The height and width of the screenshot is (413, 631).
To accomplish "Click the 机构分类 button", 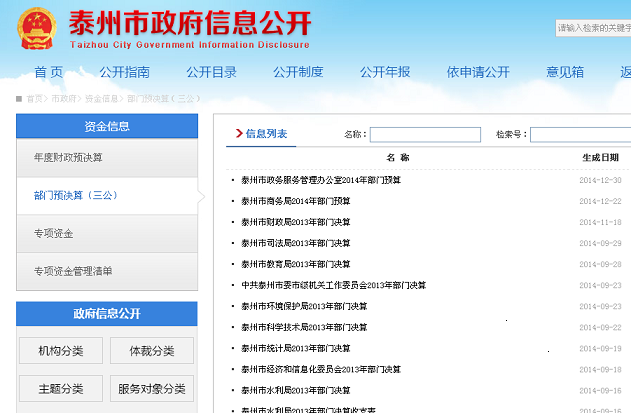I will [61, 351].
